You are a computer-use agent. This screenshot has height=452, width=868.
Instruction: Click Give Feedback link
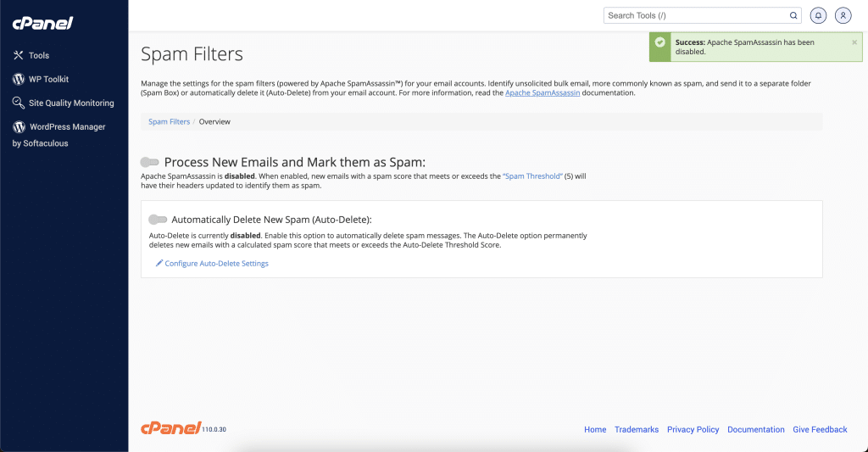click(x=820, y=429)
